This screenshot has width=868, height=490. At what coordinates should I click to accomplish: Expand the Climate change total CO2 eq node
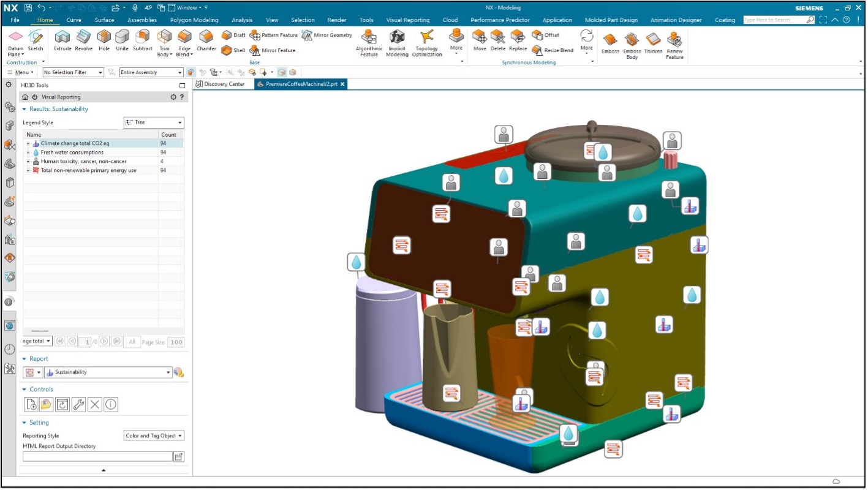tap(28, 143)
